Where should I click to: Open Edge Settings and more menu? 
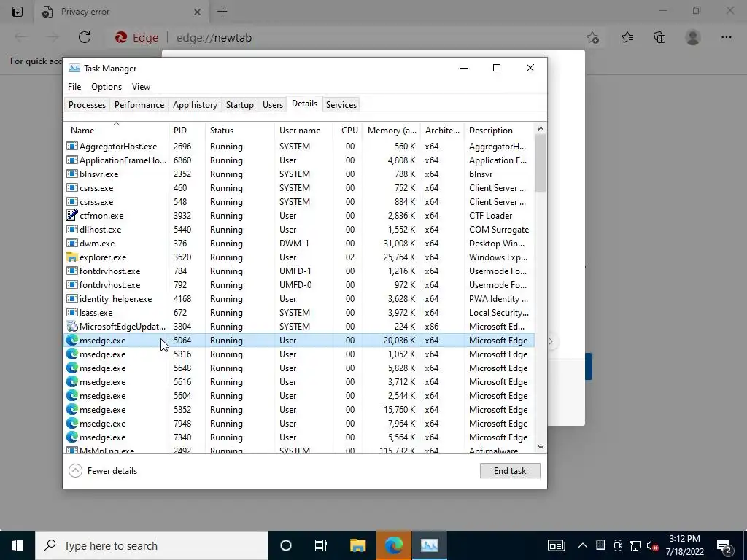pos(727,37)
